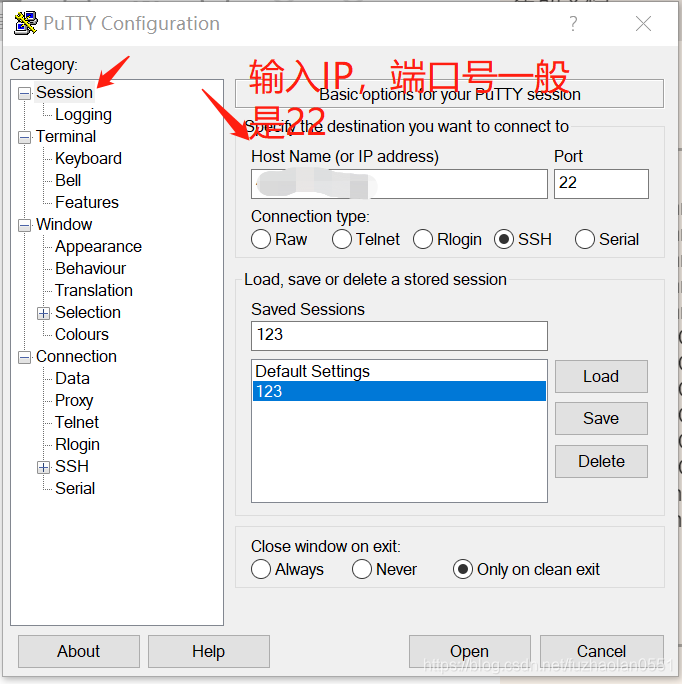Expand the SSH tree node under Connection
682x684 pixels.
tap(43, 468)
